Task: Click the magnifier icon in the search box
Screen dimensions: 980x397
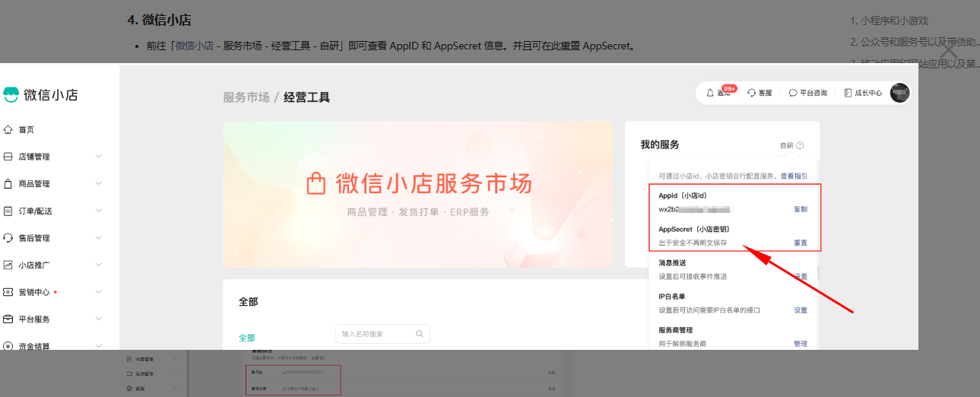Action: click(x=419, y=334)
